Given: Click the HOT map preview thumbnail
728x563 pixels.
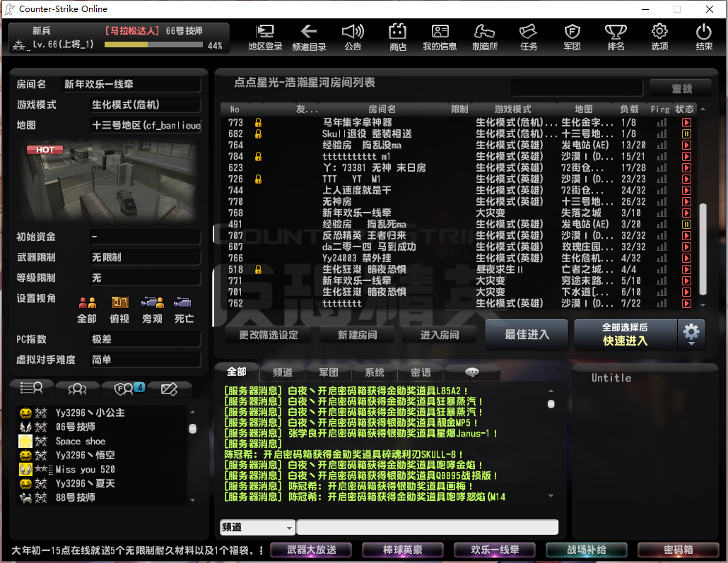Looking at the screenshot, I should click(110, 180).
